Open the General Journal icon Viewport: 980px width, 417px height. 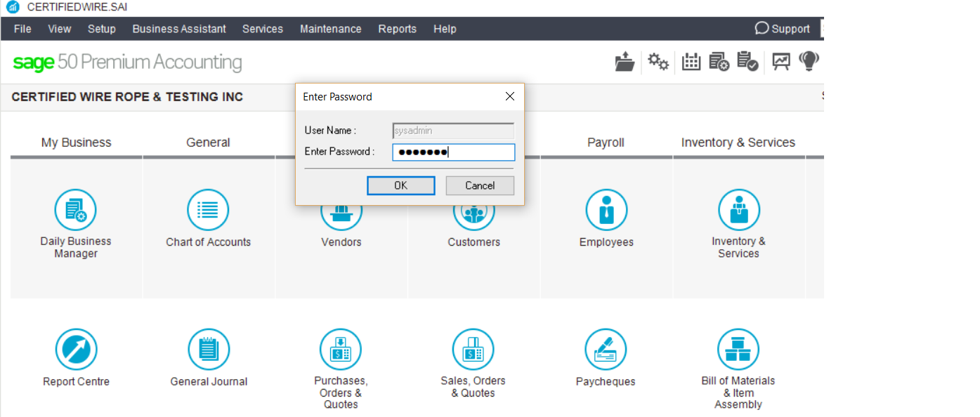click(x=209, y=350)
